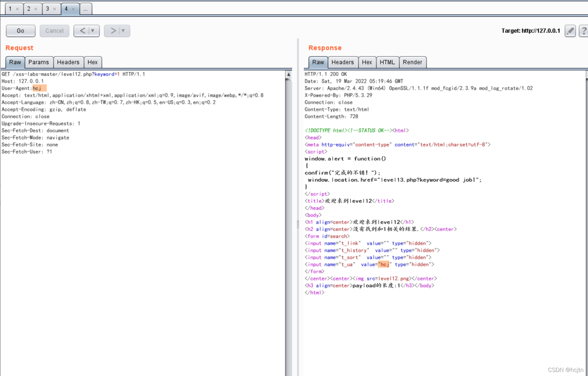Close Repeater tab 2 with its x
Viewport: 588px width, 376px height.
(36, 9)
